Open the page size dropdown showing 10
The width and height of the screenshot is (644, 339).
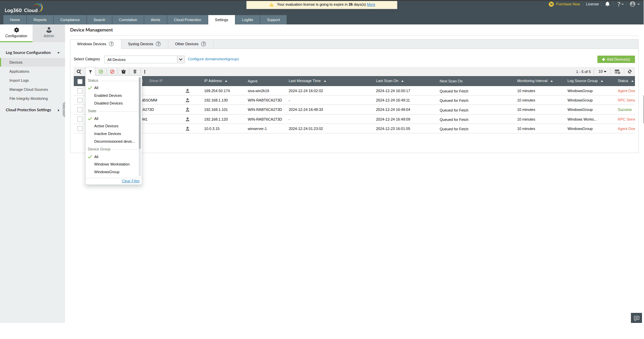pos(602,72)
